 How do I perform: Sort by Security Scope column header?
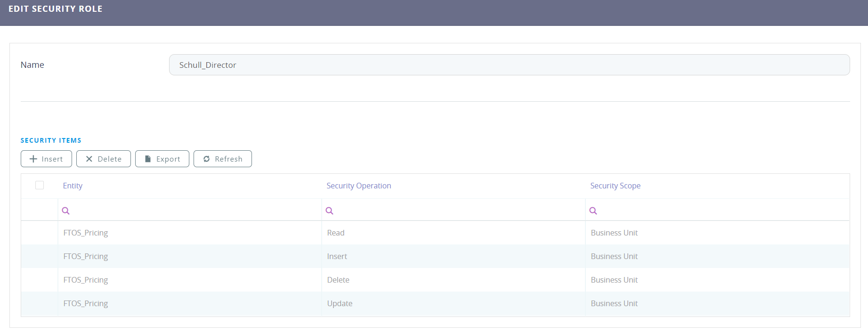tap(615, 186)
